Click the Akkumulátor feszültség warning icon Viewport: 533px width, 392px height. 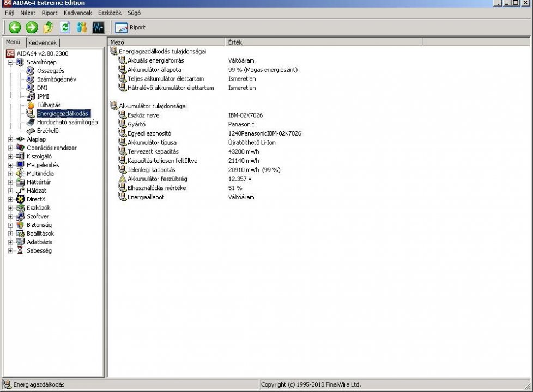(123, 179)
